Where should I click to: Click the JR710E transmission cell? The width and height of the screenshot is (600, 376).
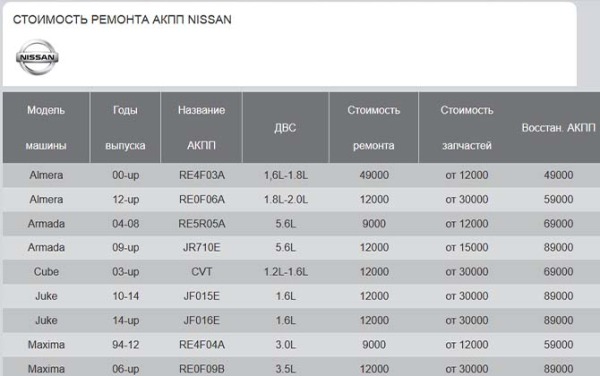pyautogui.click(x=202, y=247)
